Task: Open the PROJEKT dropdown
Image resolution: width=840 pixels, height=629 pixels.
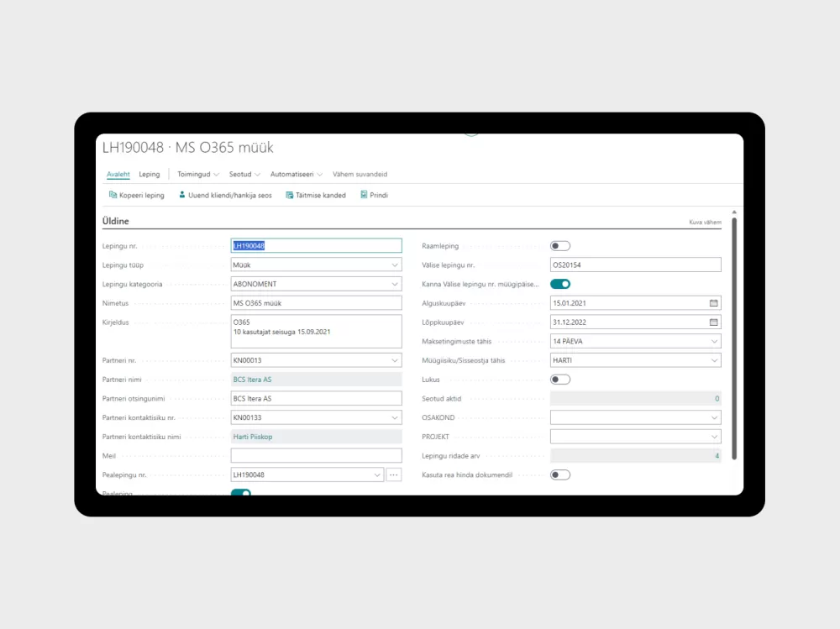Action: click(x=714, y=437)
